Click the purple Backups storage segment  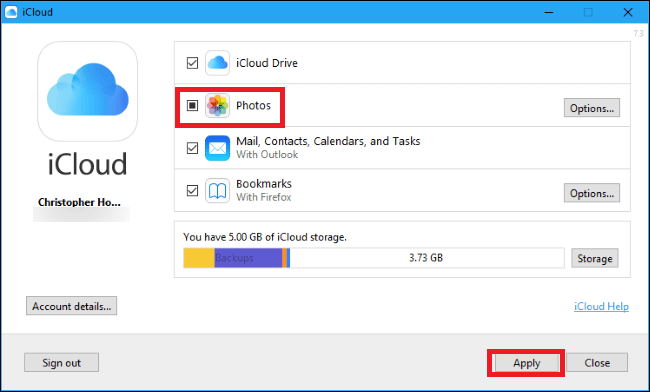point(248,258)
